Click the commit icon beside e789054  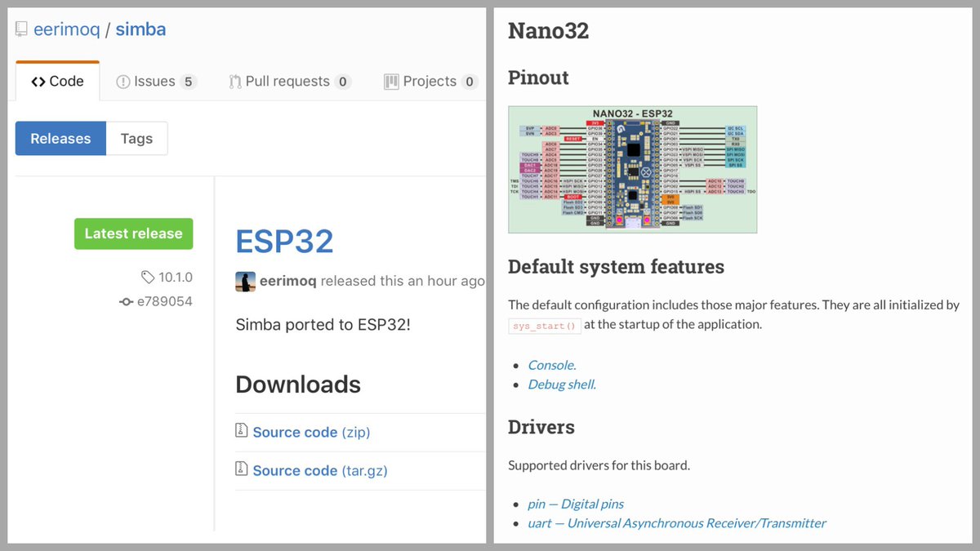(127, 301)
